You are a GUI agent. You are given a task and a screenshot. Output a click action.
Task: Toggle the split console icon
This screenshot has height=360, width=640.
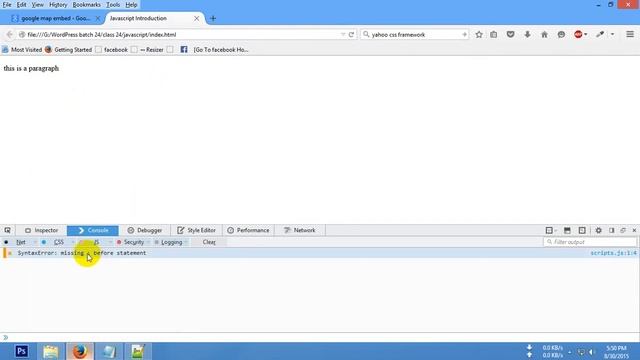(567, 230)
